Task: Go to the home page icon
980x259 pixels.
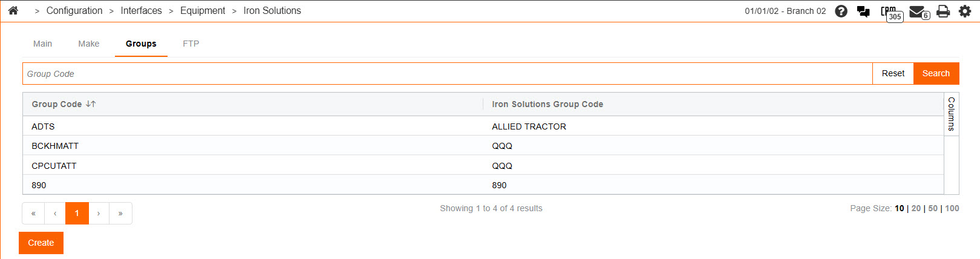Action: [x=13, y=10]
